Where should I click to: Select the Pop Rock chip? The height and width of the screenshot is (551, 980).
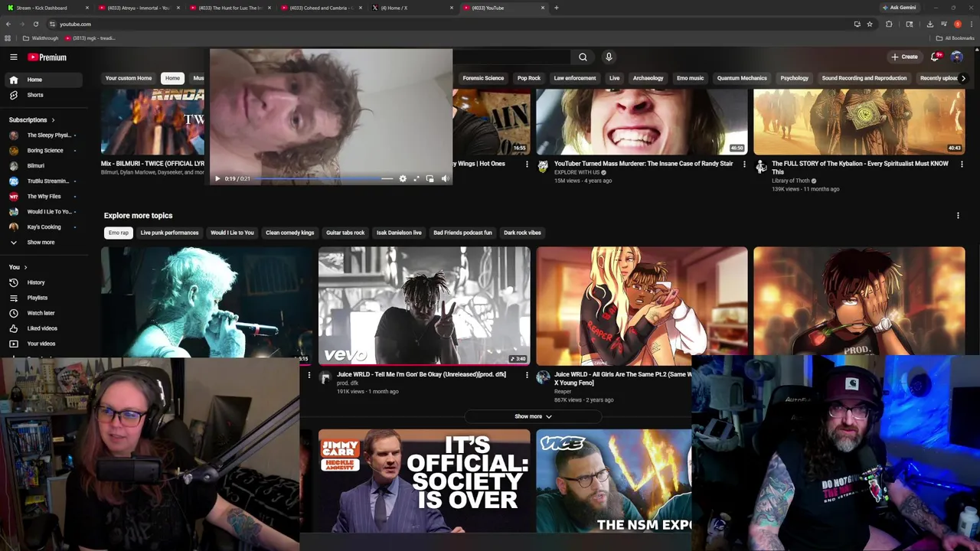pyautogui.click(x=528, y=78)
